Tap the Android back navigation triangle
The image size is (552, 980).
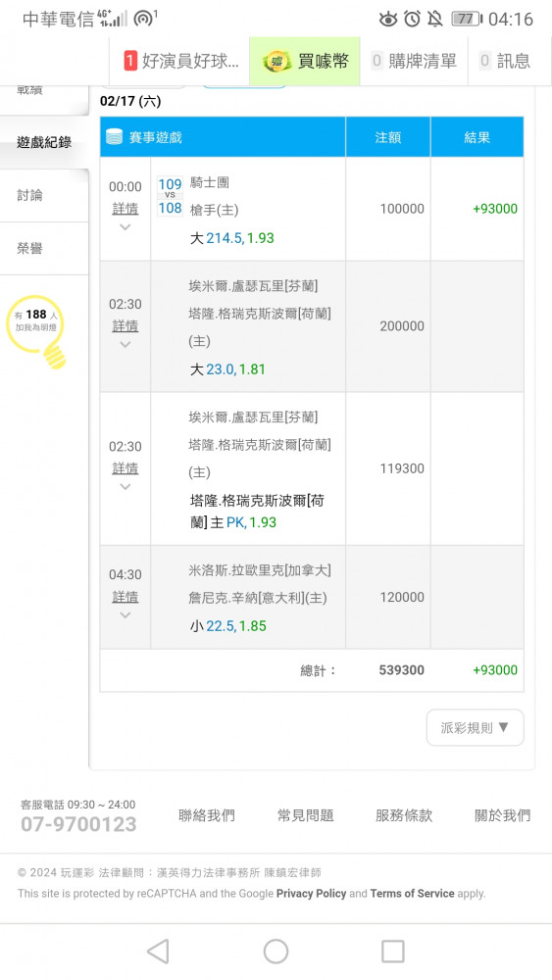coord(158,952)
